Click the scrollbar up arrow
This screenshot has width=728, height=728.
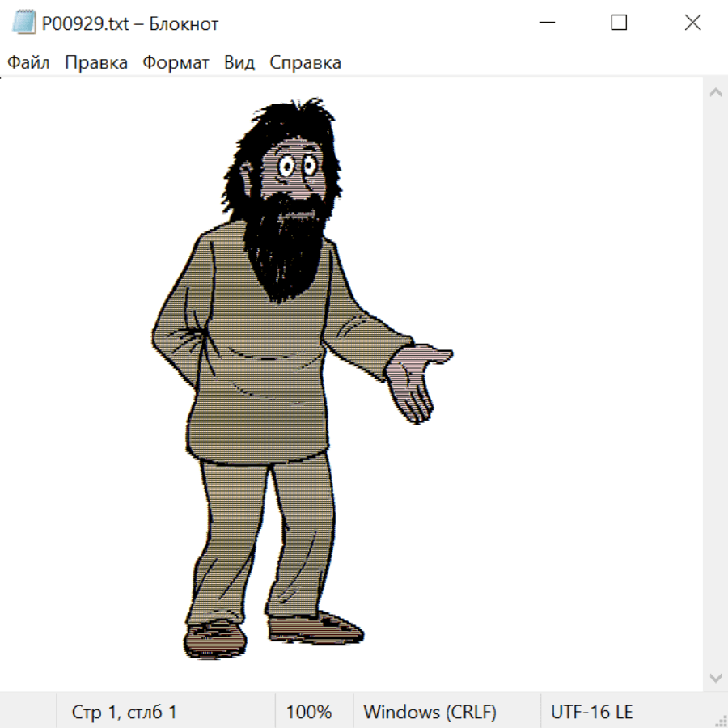tap(715, 92)
